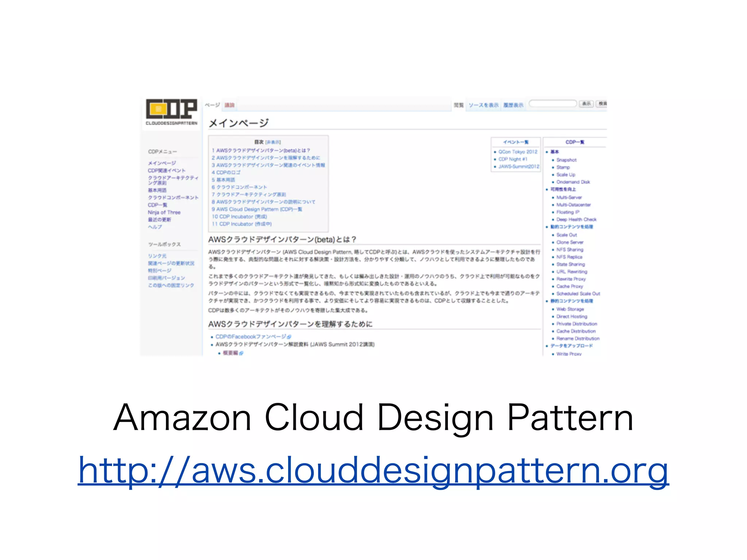The image size is (747, 560).
Task: Jump to contents item 2 AWSクラウドデザインパターンを理解するために
Action: point(266,157)
